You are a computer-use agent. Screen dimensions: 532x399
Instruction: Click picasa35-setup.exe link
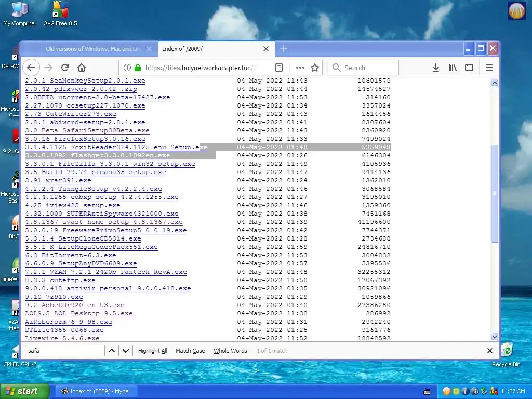pos(96,172)
